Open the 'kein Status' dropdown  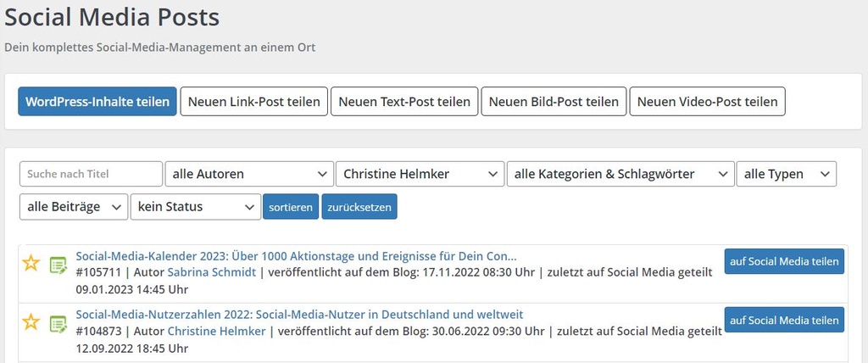[196, 207]
